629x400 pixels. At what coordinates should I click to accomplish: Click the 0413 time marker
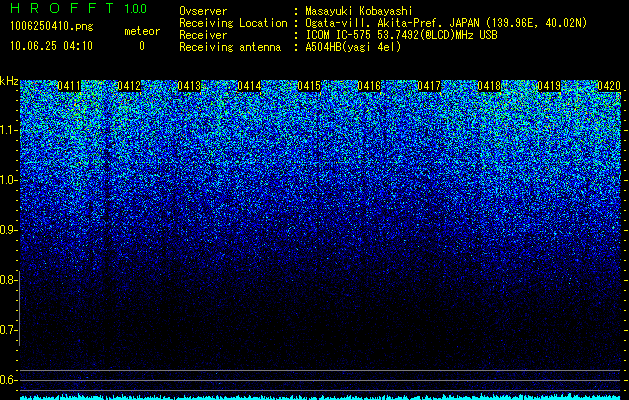point(189,86)
